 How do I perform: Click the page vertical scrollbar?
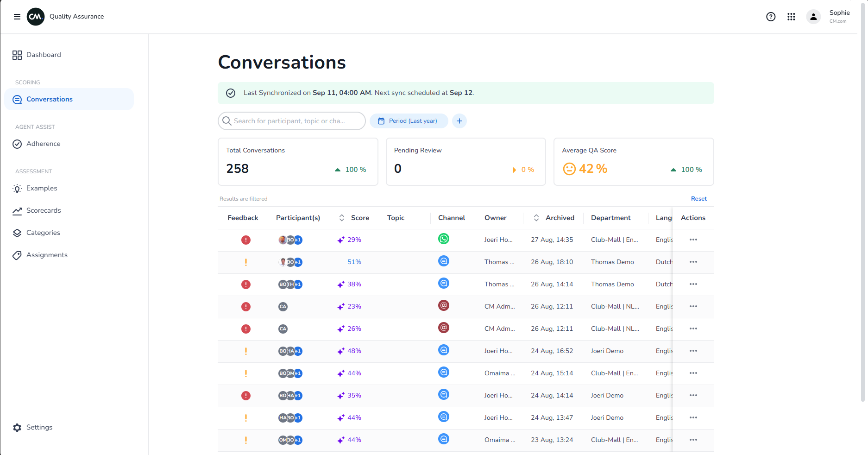pos(862,202)
